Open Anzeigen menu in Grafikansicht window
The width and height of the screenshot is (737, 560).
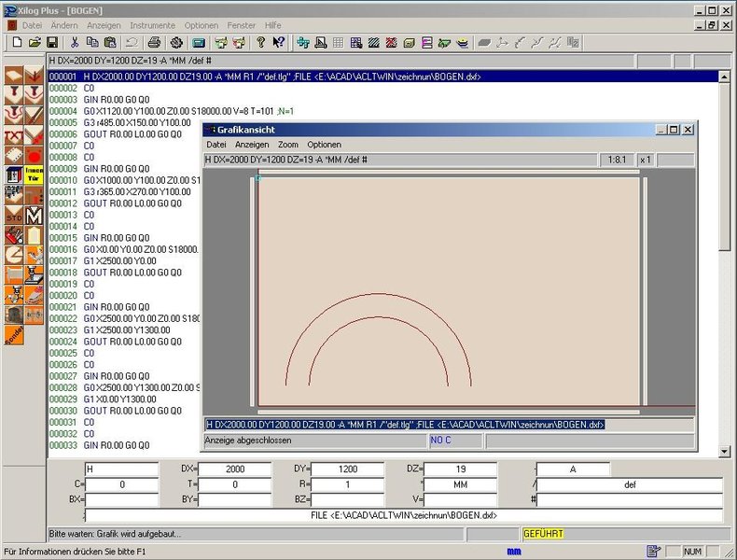252,145
